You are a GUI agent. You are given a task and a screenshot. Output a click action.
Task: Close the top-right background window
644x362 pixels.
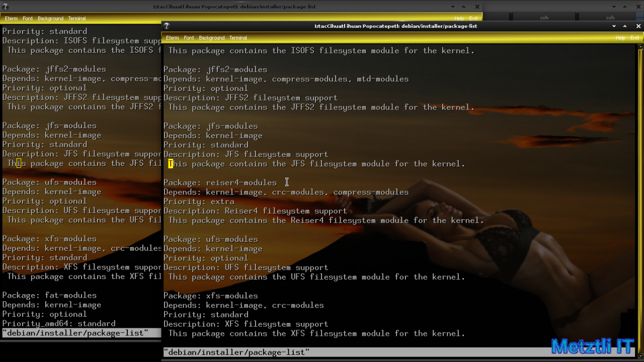[638, 7]
